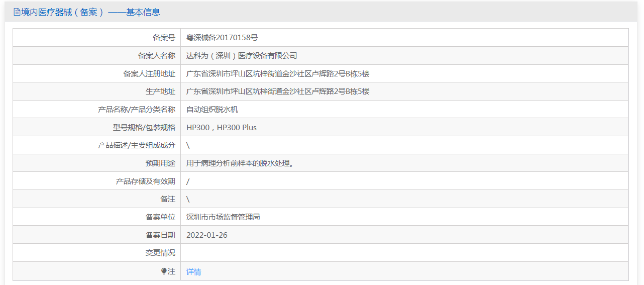Click the registered address value under 备案人注册地址
The image size is (644, 285).
click(278, 73)
